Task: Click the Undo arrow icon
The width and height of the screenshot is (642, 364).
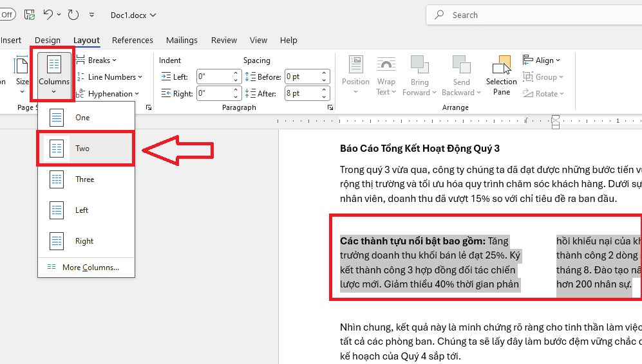Action: pyautogui.click(x=48, y=15)
